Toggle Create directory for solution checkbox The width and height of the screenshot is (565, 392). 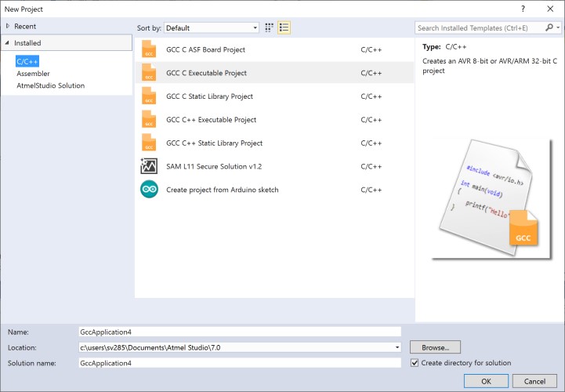pyautogui.click(x=415, y=363)
